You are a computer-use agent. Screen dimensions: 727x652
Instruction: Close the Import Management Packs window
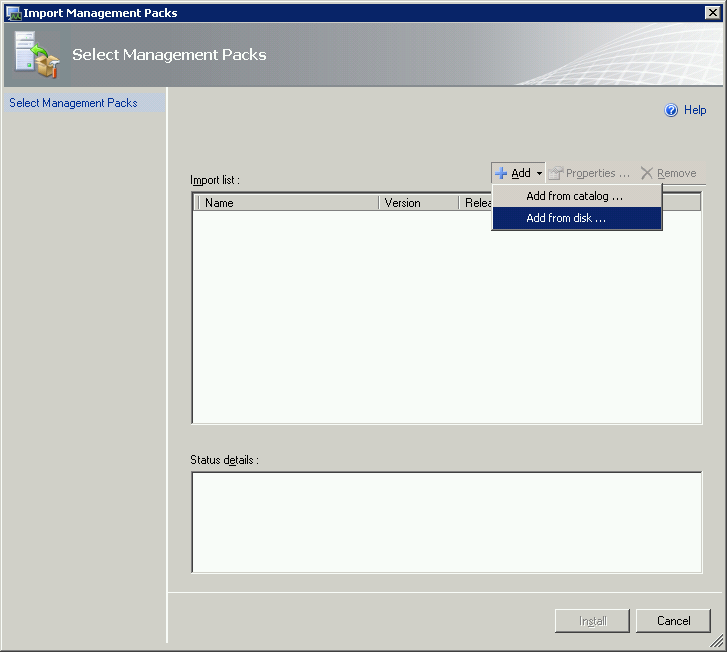(713, 13)
